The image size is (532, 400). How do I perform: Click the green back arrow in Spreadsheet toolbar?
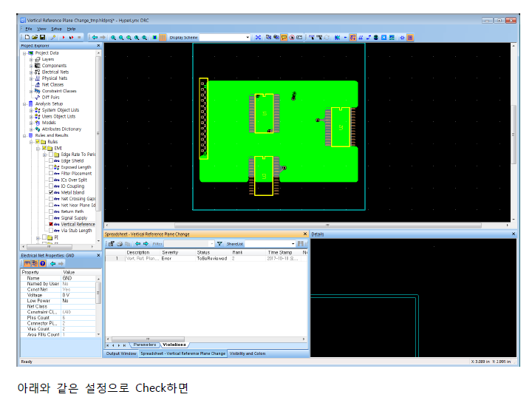137,243
